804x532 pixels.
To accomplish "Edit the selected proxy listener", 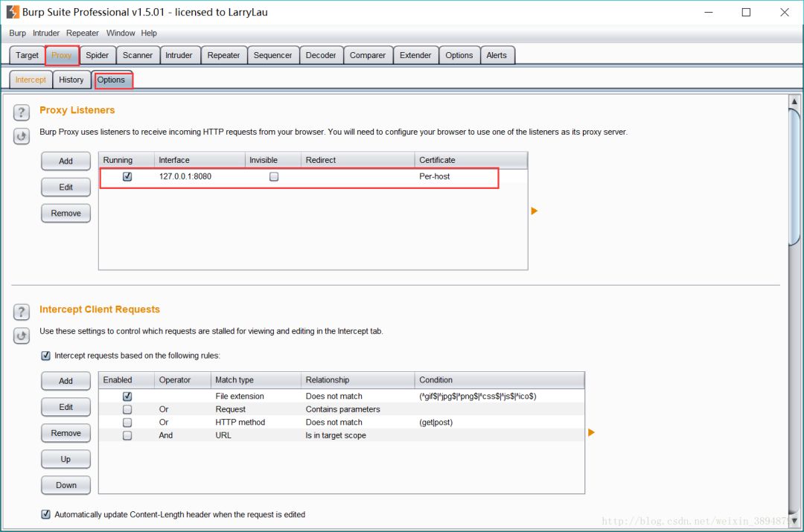I will click(66, 187).
